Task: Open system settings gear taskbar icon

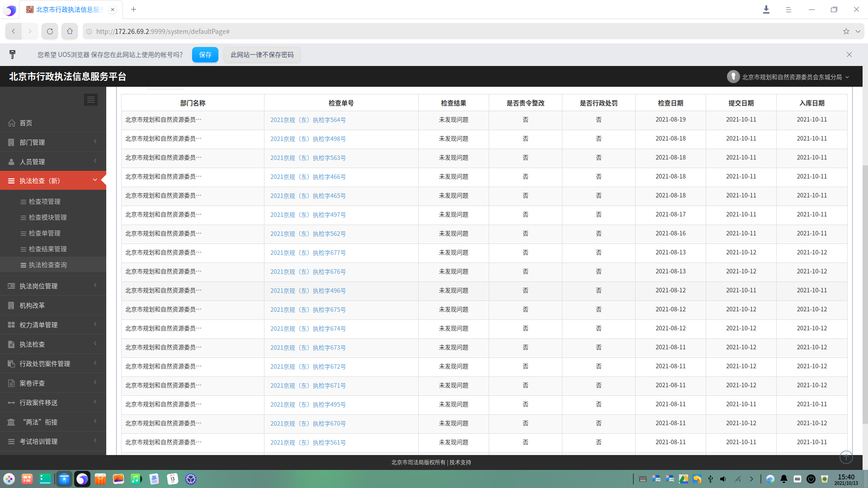Action: coord(191,479)
